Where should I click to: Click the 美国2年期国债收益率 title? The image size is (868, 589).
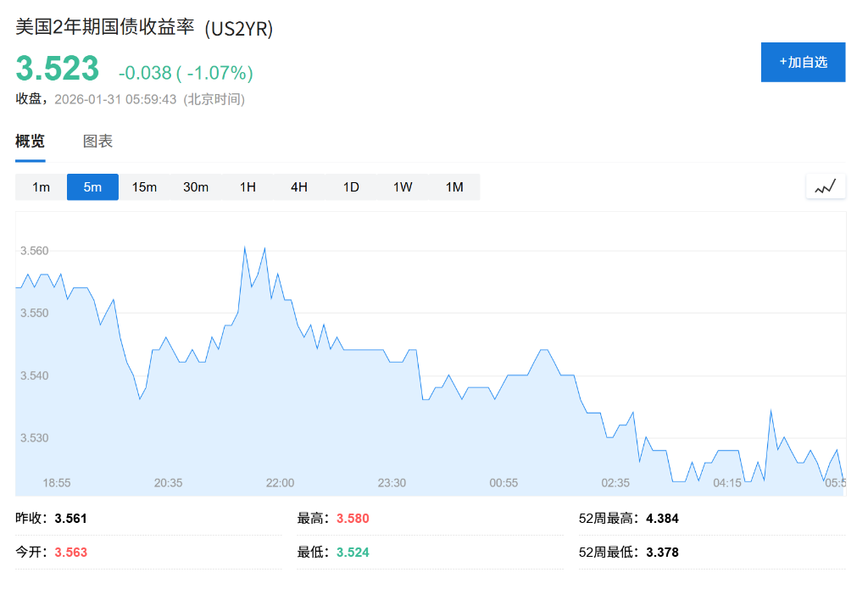click(x=106, y=28)
